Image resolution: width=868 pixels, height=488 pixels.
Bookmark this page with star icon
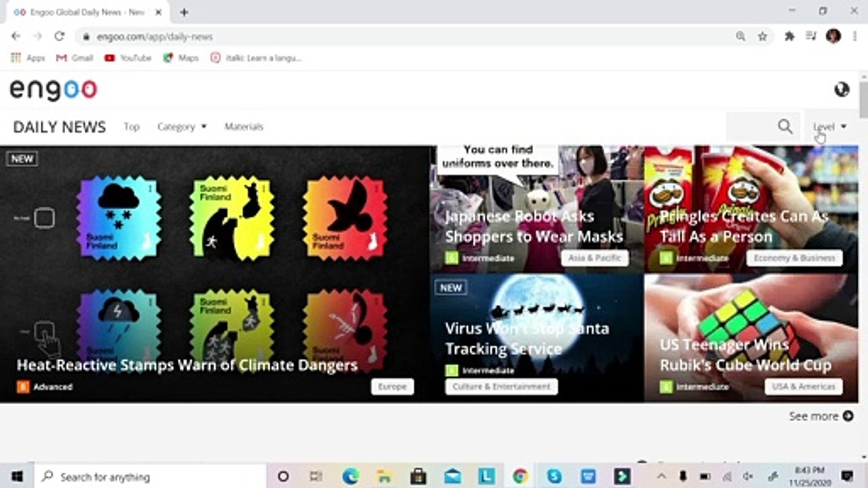click(762, 37)
